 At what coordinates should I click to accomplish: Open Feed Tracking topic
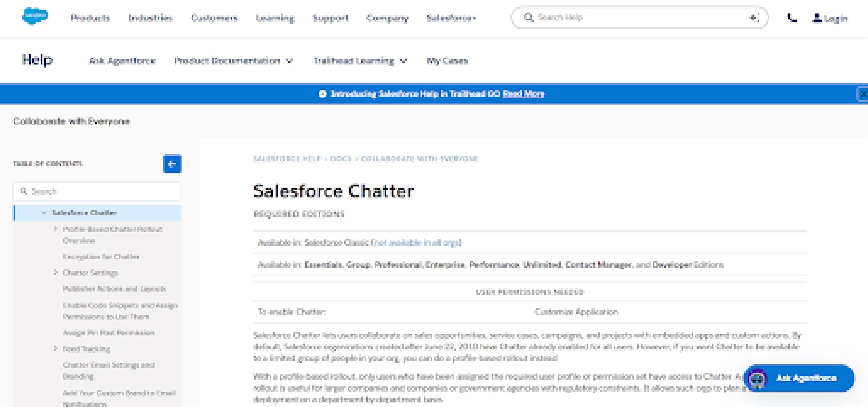[87, 349]
